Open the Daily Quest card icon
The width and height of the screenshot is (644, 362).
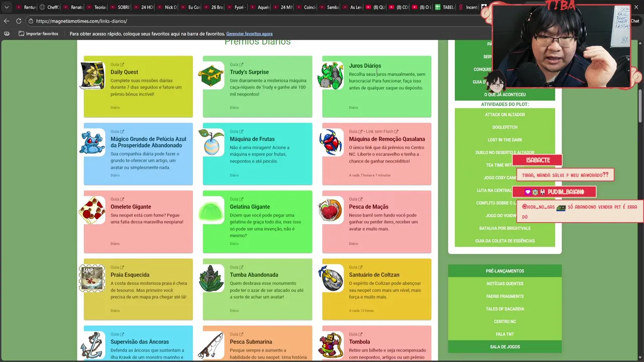tap(93, 75)
